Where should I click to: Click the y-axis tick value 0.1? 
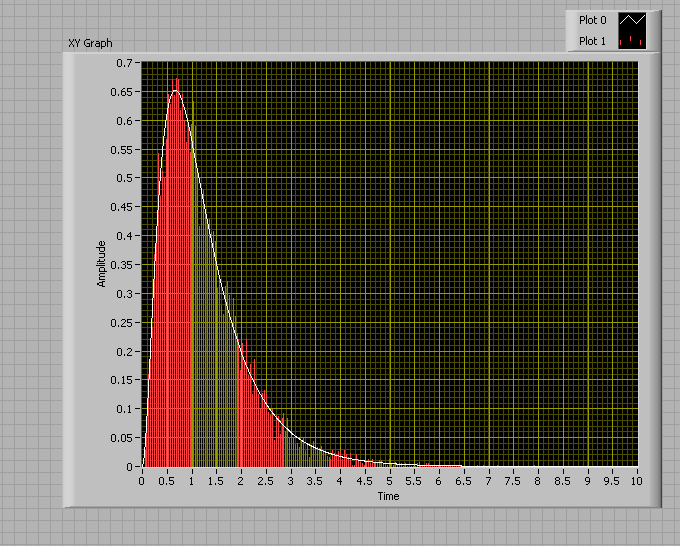[125, 409]
